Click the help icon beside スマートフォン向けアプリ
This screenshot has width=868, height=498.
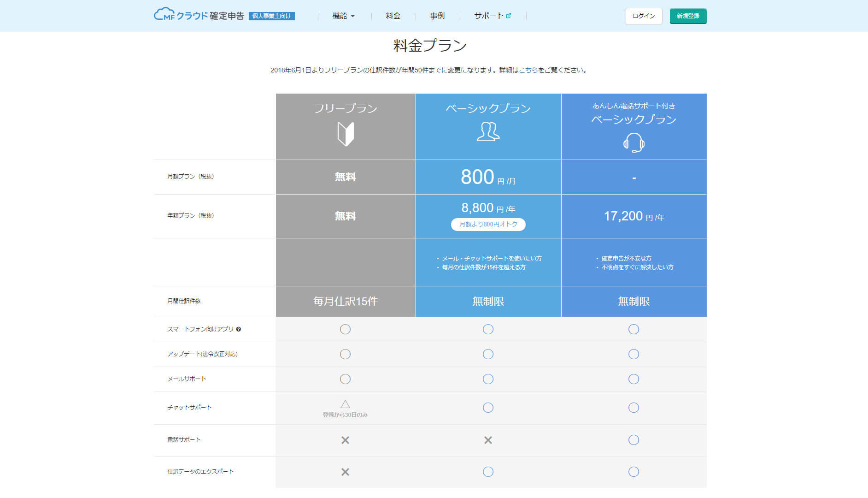[238, 329]
